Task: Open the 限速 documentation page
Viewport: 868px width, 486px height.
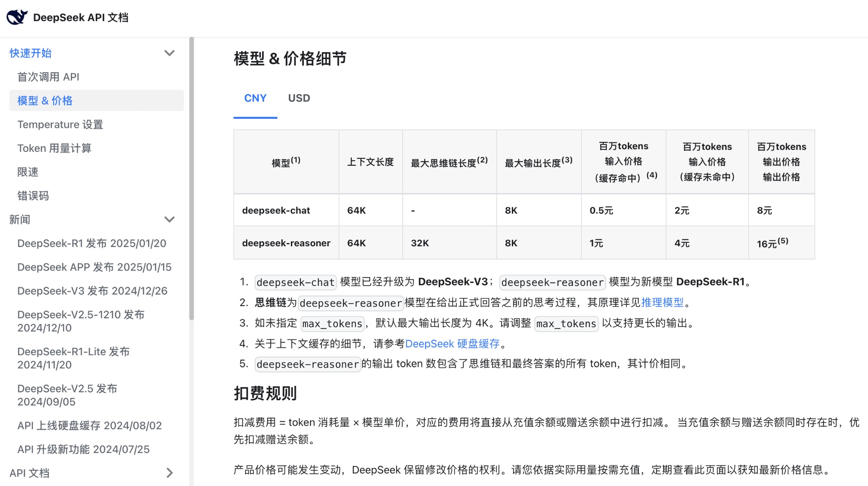Action: pyautogui.click(x=27, y=172)
